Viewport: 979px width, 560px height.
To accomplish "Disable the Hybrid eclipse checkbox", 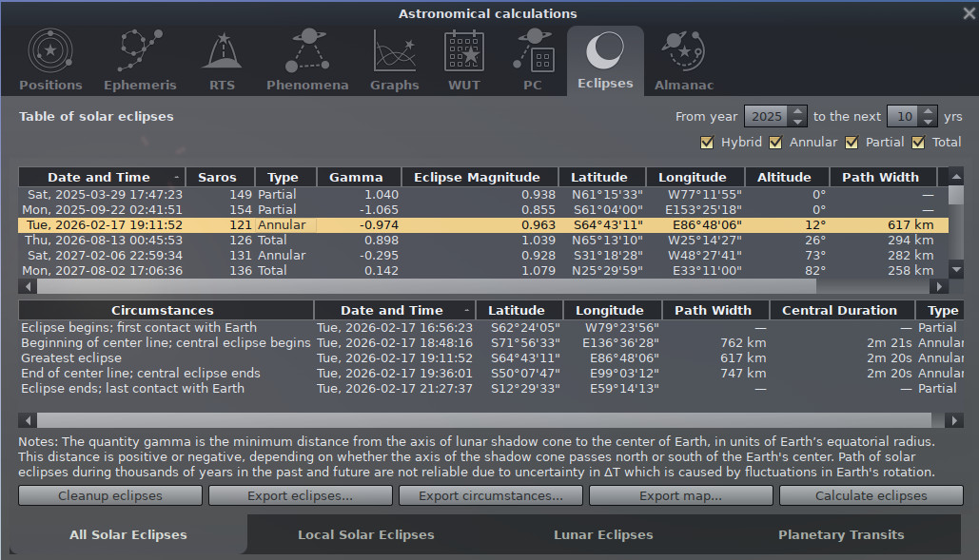I will (707, 143).
